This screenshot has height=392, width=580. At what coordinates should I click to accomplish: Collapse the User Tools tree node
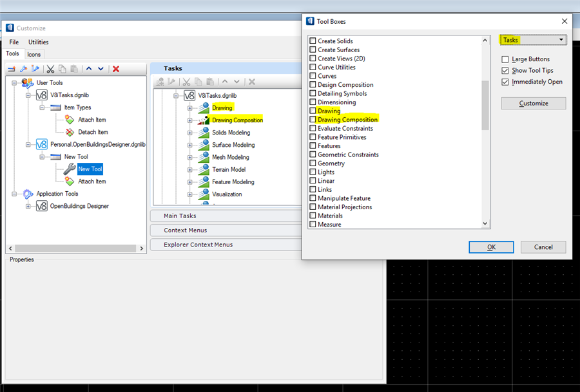point(14,83)
